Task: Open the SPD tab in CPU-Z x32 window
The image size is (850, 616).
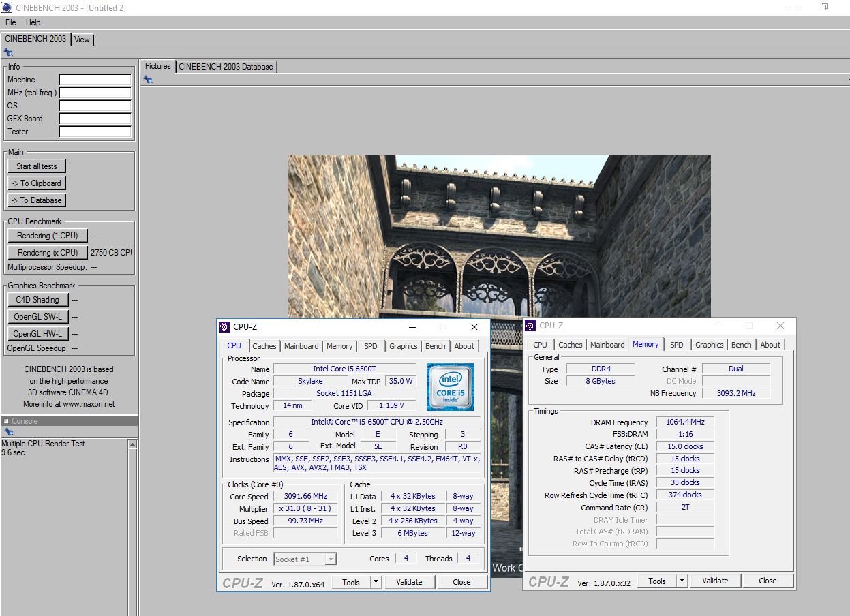Action: pyautogui.click(x=677, y=345)
